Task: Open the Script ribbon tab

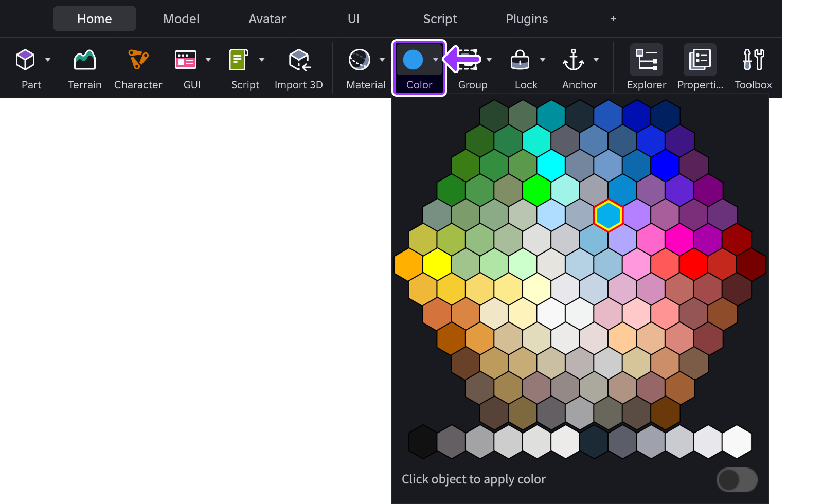Action: click(x=440, y=19)
